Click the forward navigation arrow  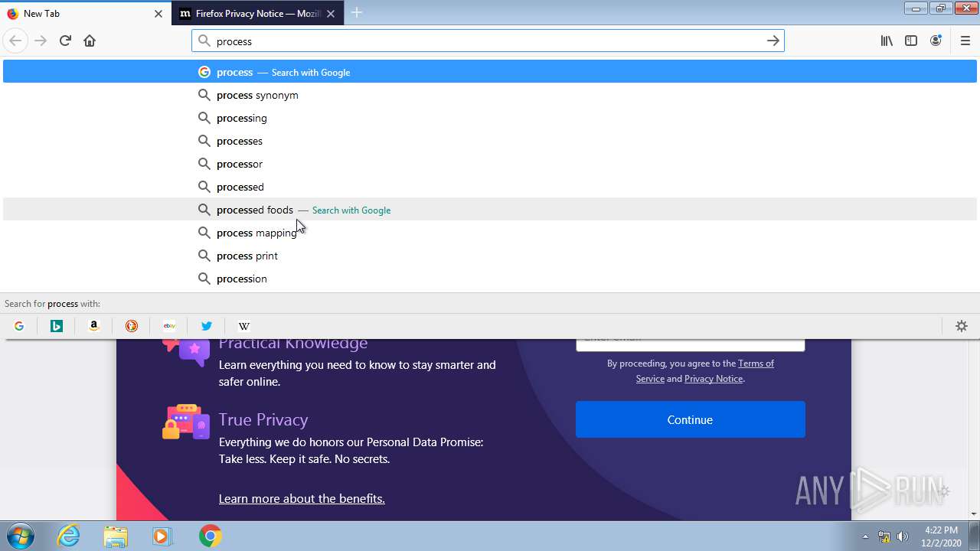(41, 41)
